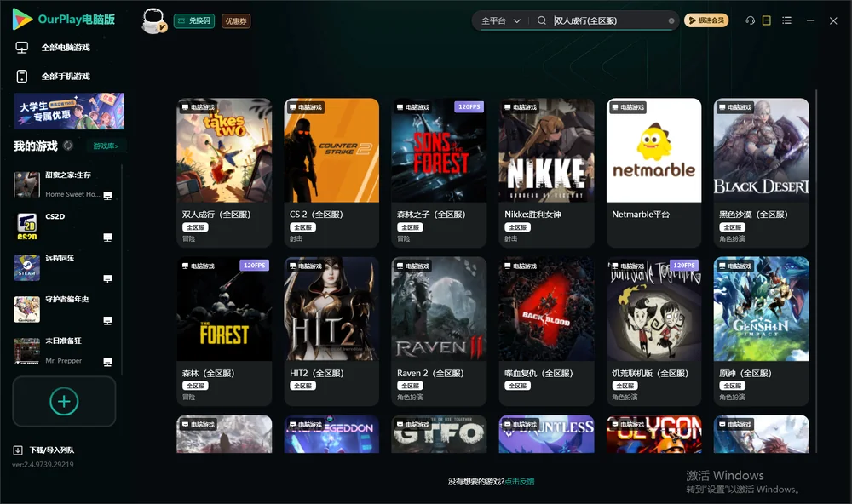Click the 120FPS badge on 森林 card
The image size is (852, 504).
pos(254,266)
